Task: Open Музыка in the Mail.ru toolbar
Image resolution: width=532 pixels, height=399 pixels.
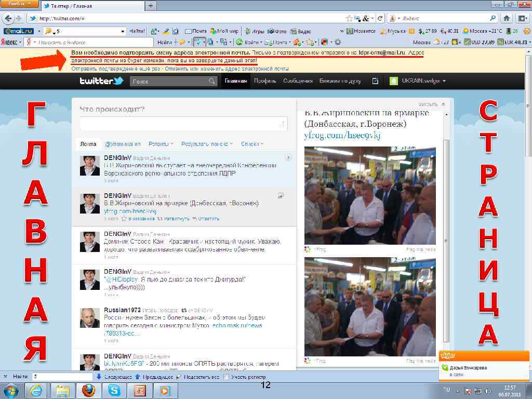Action: pos(393,31)
